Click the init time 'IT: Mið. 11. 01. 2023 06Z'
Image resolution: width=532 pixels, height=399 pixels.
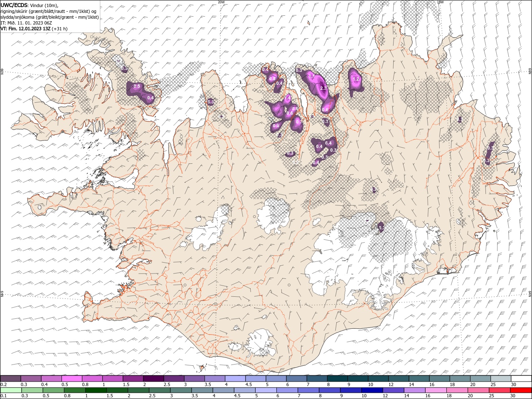(x=26, y=23)
